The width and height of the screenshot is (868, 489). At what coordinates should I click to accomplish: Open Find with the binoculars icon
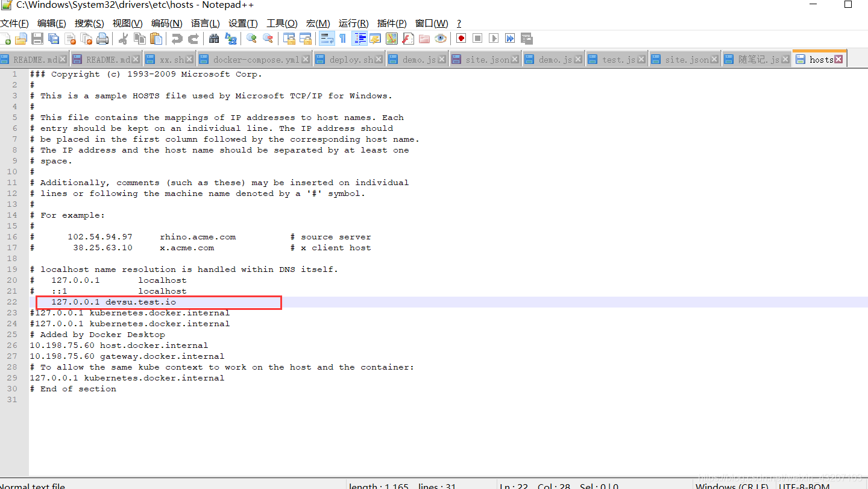point(214,39)
